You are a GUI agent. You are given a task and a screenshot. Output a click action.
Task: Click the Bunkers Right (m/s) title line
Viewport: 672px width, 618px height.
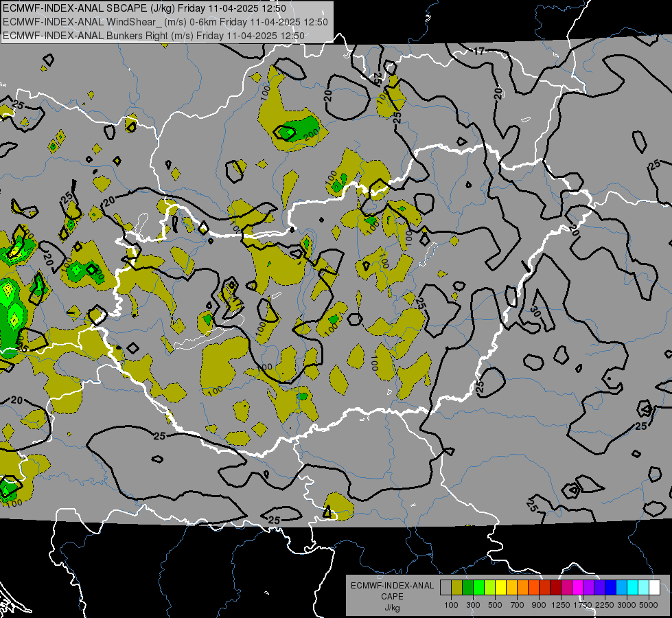[154, 36]
